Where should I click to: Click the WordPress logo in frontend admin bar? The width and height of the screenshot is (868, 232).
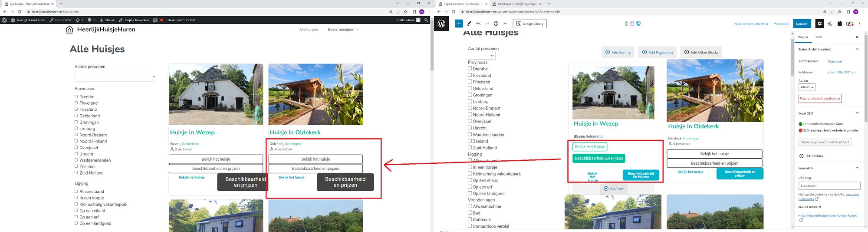(x=4, y=20)
